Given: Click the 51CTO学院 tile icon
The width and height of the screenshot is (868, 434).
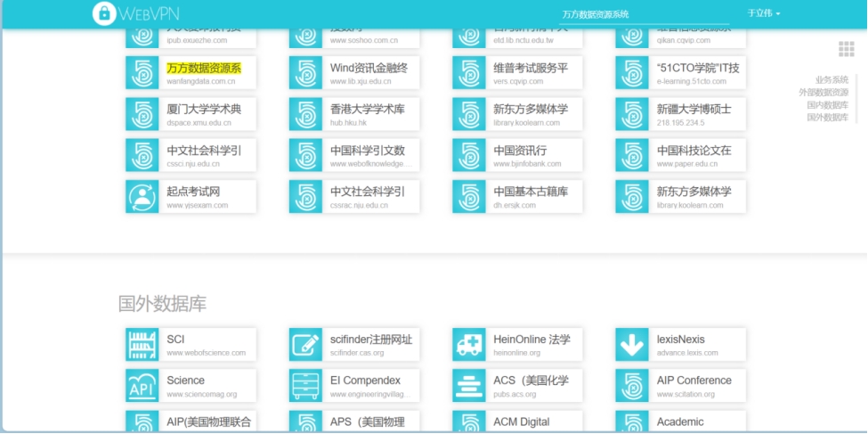Looking at the screenshot, I should point(632,72).
